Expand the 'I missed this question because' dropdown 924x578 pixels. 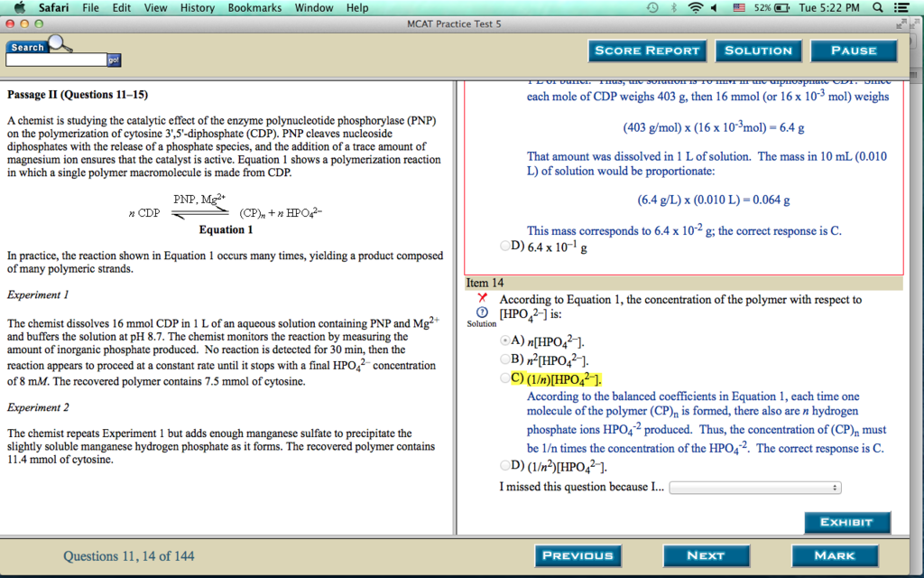[x=754, y=488]
